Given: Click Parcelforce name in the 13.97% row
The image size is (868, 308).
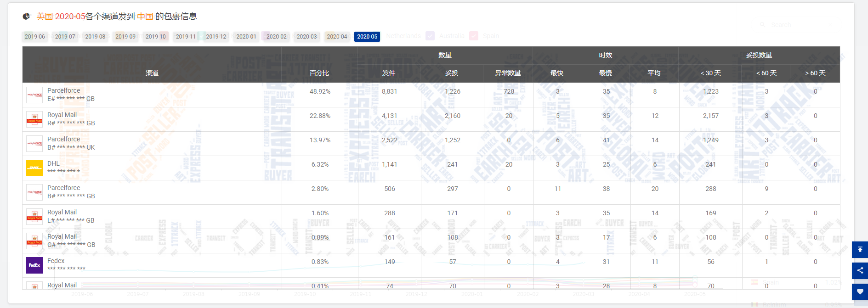Looking at the screenshot, I should [x=64, y=139].
